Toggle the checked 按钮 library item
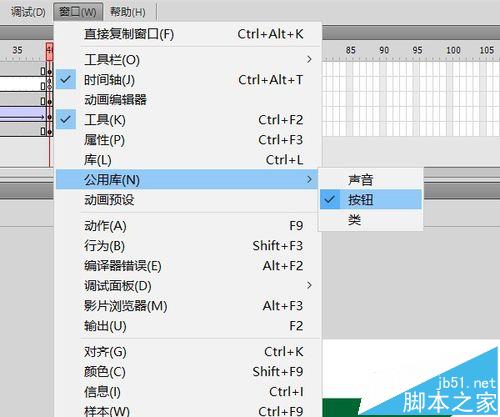The image size is (500, 417). click(x=371, y=200)
